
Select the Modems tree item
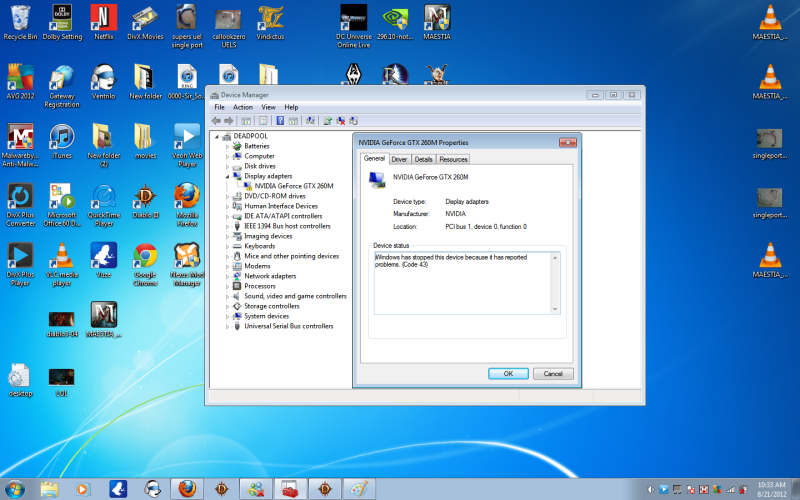[257, 266]
